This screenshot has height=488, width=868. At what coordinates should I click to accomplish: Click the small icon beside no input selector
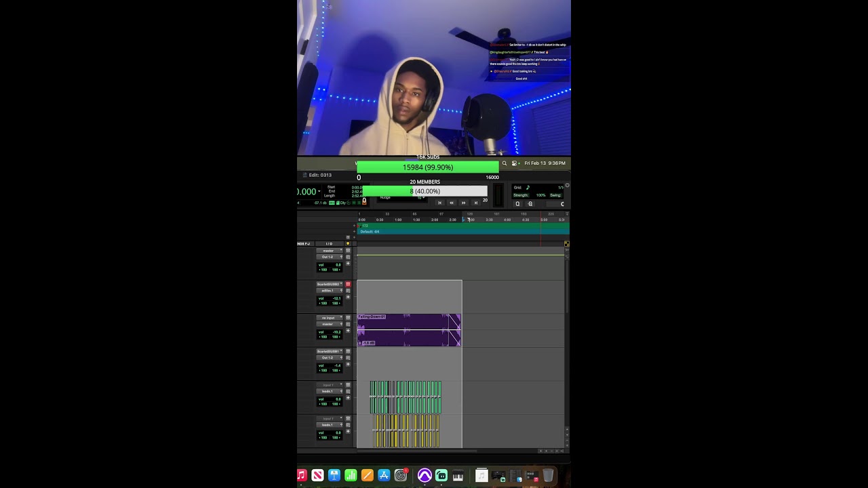pos(348,317)
